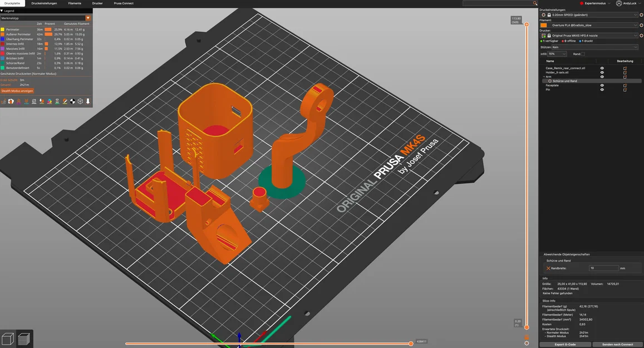Toggle custom G-code markers (pencil icon)

(65, 101)
